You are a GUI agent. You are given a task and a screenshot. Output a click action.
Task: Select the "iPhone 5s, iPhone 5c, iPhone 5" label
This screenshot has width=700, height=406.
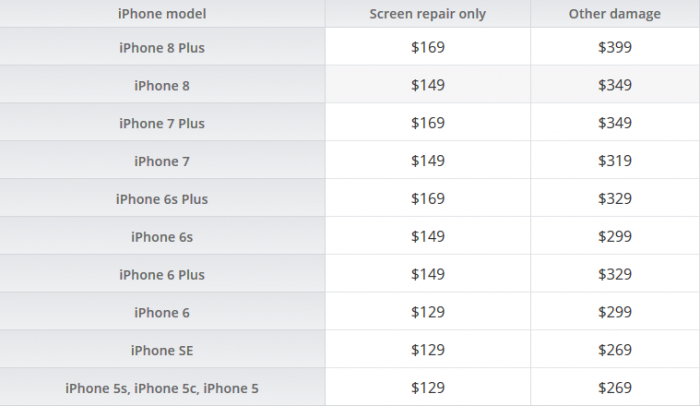162,388
